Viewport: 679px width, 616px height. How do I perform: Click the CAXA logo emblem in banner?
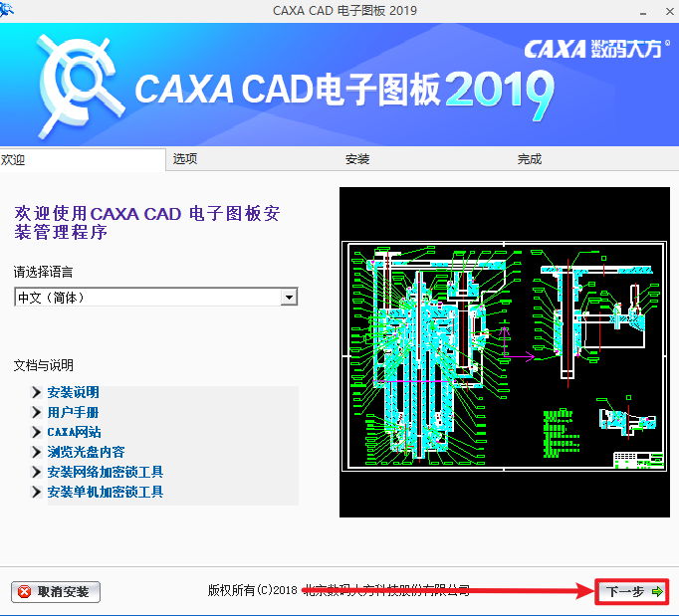click(79, 86)
